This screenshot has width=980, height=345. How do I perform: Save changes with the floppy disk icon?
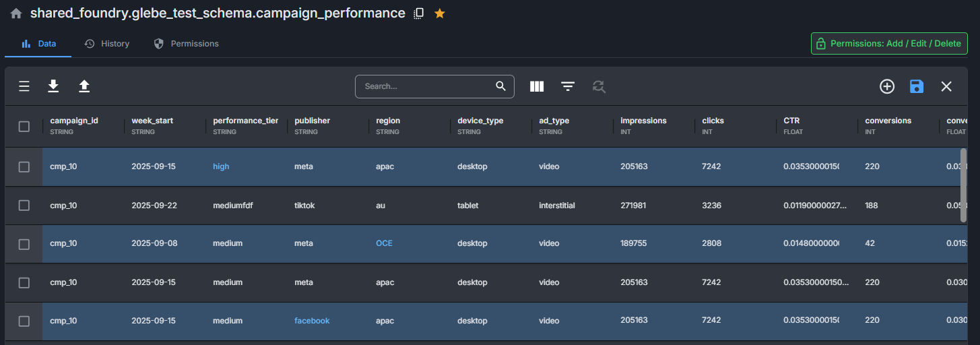click(917, 86)
